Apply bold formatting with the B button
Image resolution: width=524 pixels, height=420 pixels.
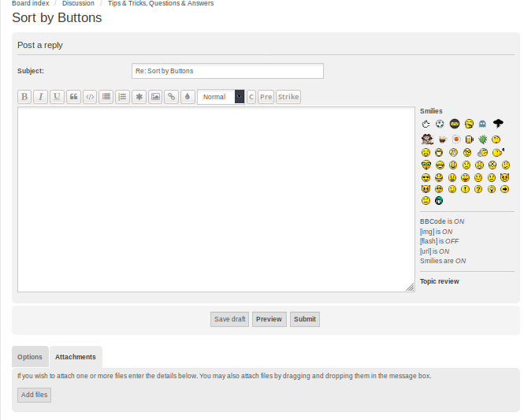tap(24, 97)
